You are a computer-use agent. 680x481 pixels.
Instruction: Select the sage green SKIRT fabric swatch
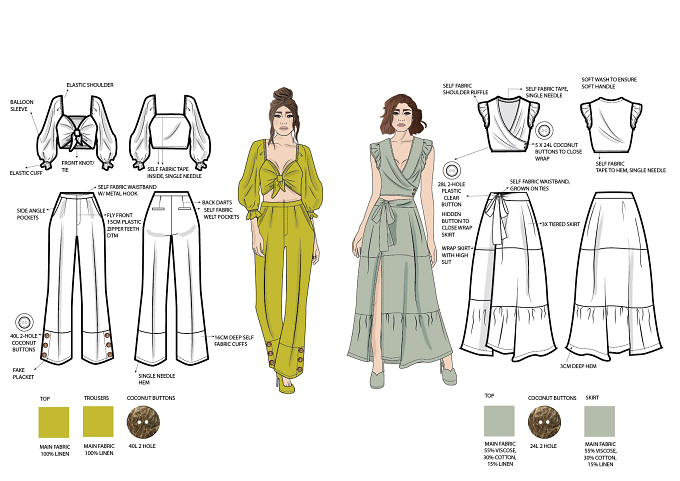point(599,421)
